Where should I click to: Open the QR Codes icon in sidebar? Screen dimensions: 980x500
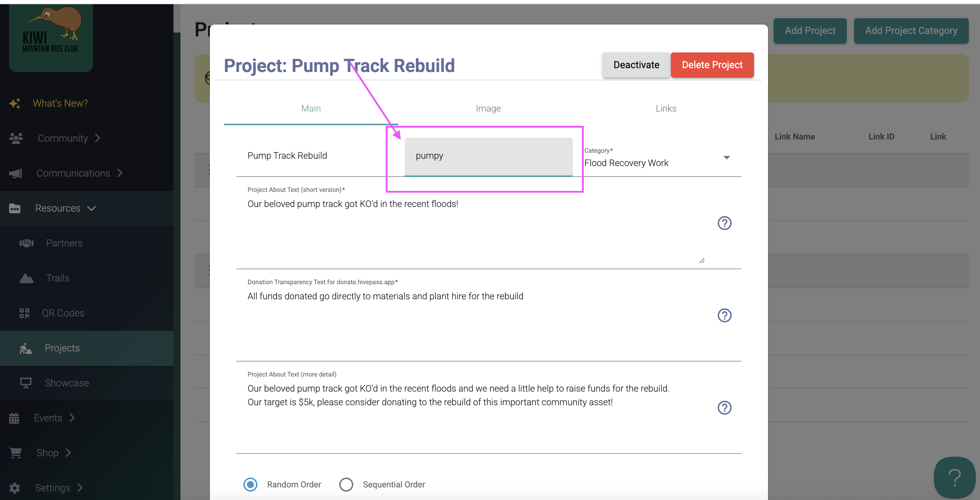[x=24, y=313]
